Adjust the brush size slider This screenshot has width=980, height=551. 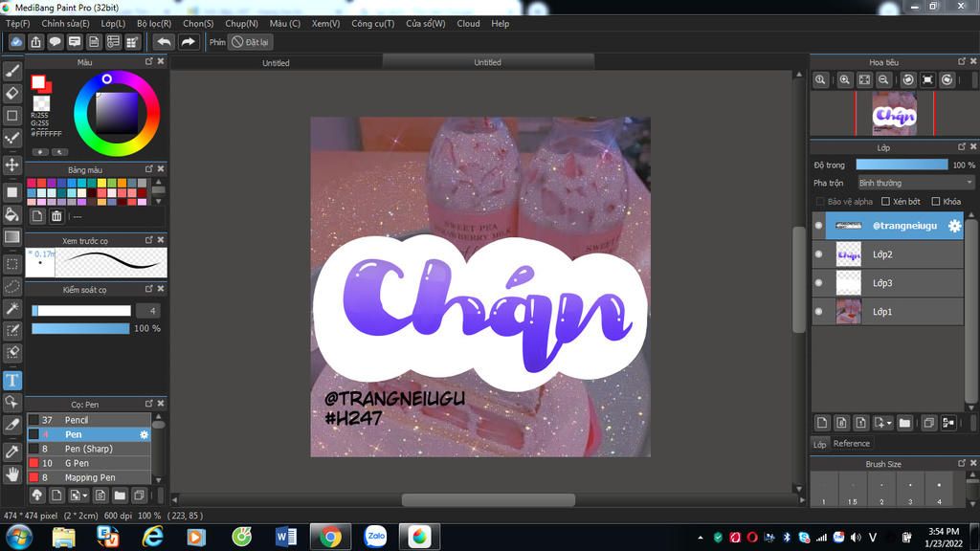point(81,311)
